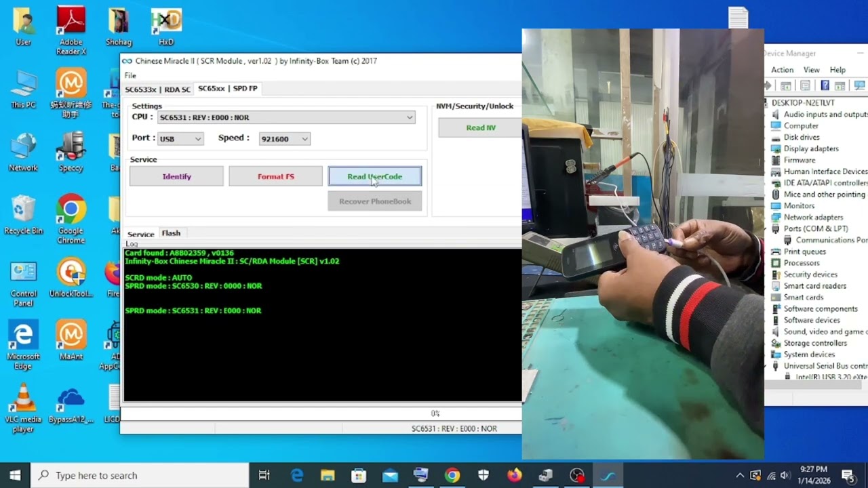The image size is (868, 488).
Task: Click the volume tray icon
Action: [785, 475]
